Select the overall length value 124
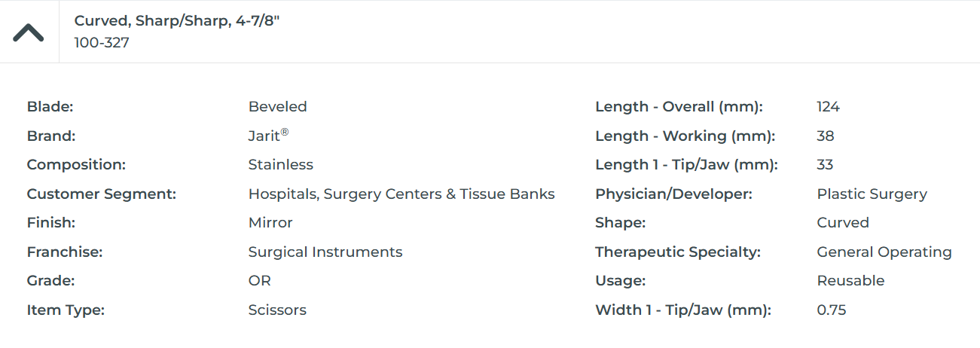This screenshot has width=980, height=348. click(828, 107)
